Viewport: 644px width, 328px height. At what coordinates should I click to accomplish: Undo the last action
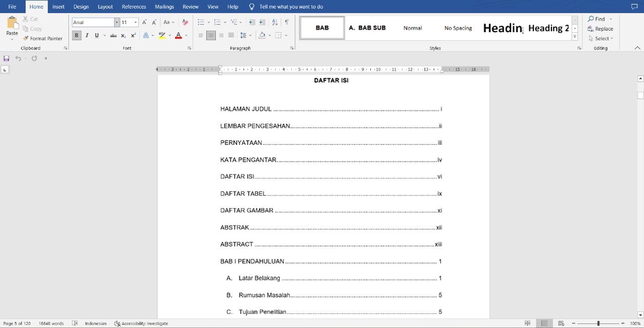(18, 58)
